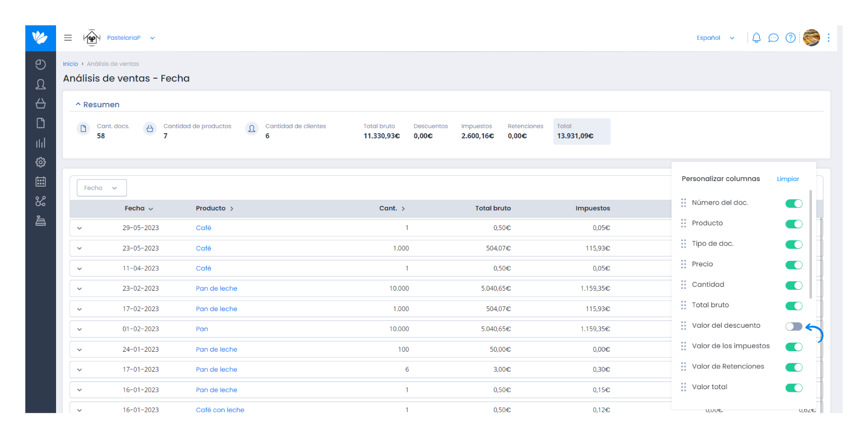The width and height of the screenshot is (868, 438).
Task: Open Café link in 29-05-2023 row
Action: point(203,228)
